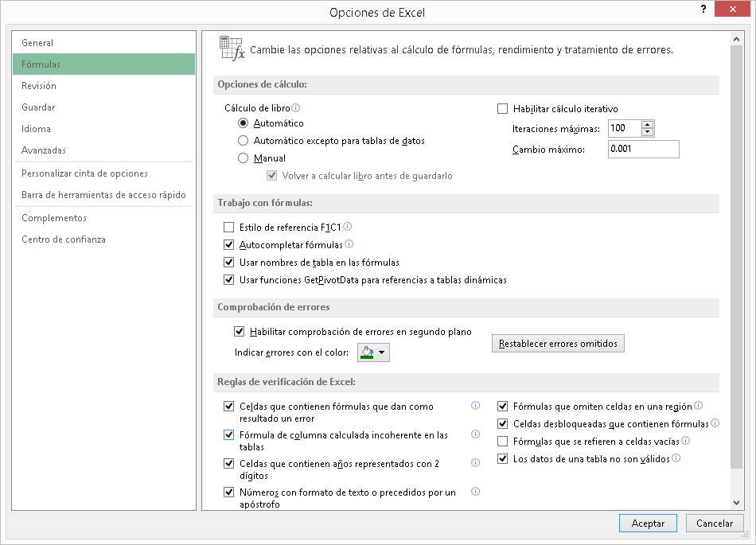Click the Cancelar button
The height and width of the screenshot is (545, 756).
click(x=715, y=524)
